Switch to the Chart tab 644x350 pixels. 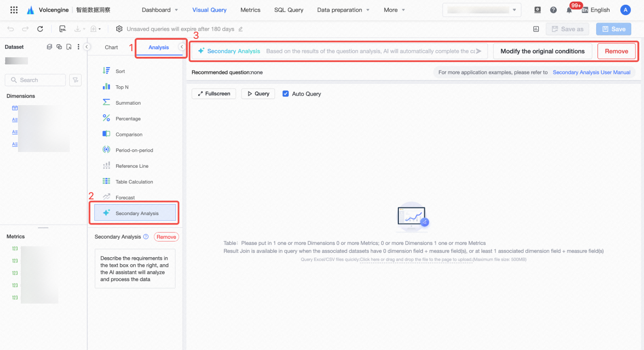coord(111,47)
